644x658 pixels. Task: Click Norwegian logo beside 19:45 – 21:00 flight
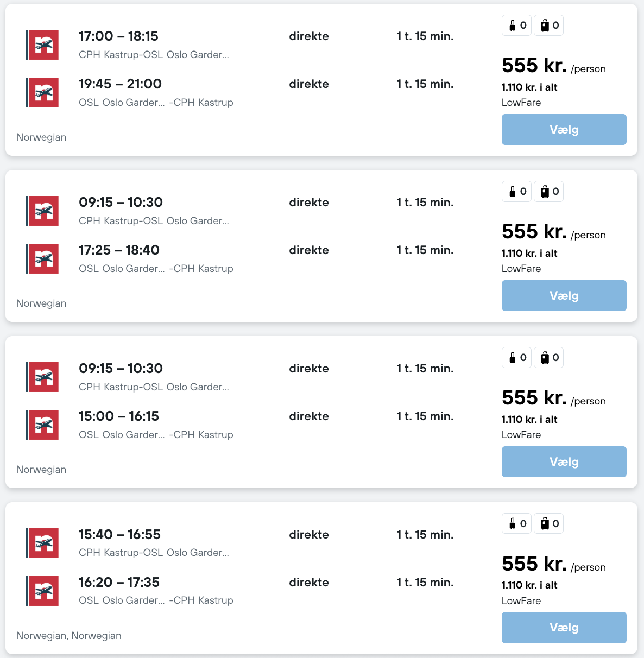(x=43, y=93)
